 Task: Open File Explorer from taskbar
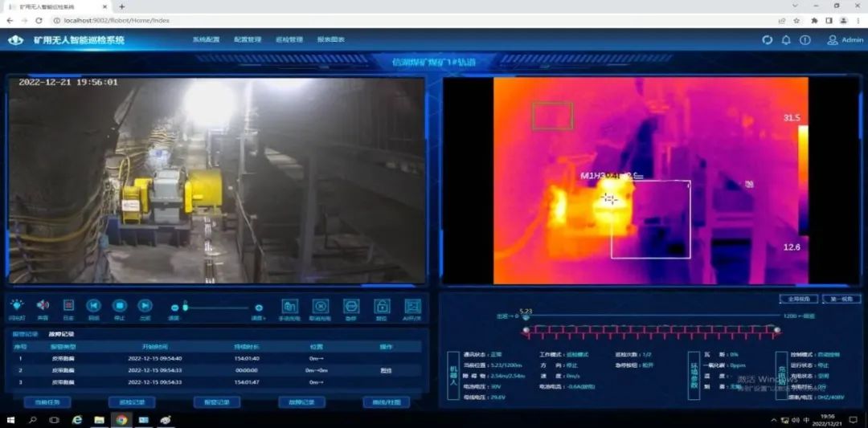coord(100,420)
